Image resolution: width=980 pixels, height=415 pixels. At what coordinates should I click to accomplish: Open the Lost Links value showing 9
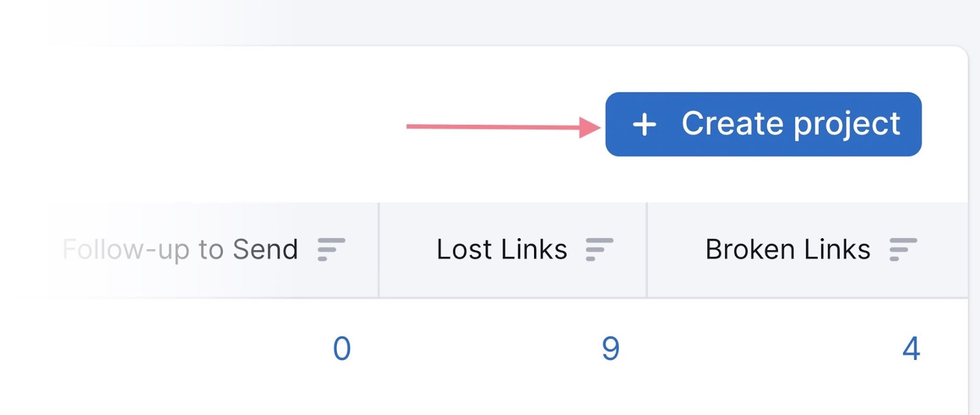click(x=611, y=348)
